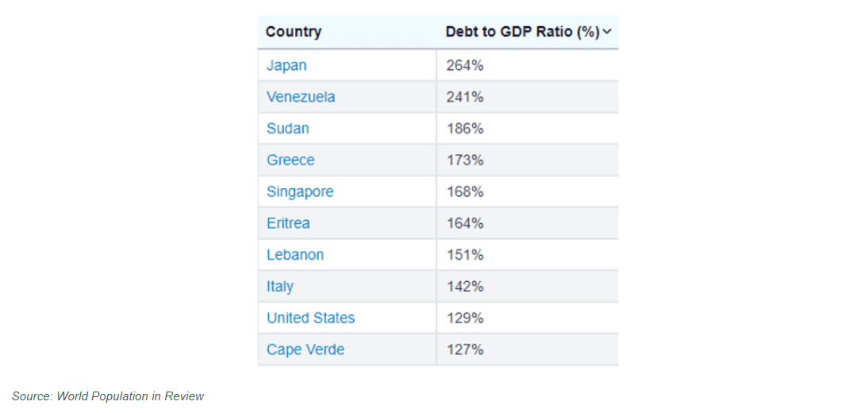Viewport: 868px width, 413px height.
Task: Click the 151% value for Lebanon
Action: [465, 255]
